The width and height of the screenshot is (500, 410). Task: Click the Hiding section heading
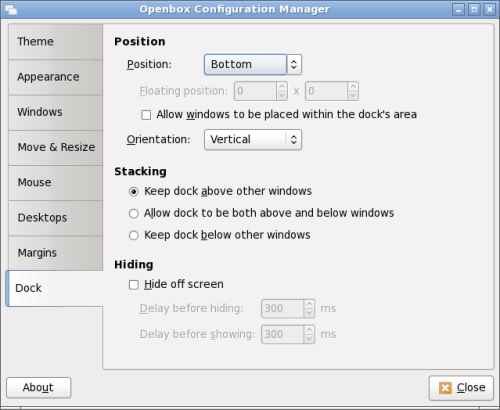click(134, 264)
